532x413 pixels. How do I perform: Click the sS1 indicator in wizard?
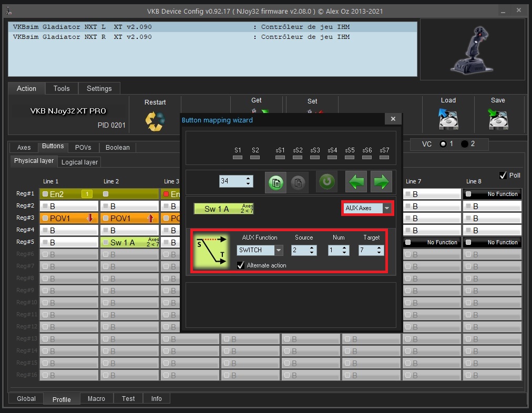click(x=280, y=157)
